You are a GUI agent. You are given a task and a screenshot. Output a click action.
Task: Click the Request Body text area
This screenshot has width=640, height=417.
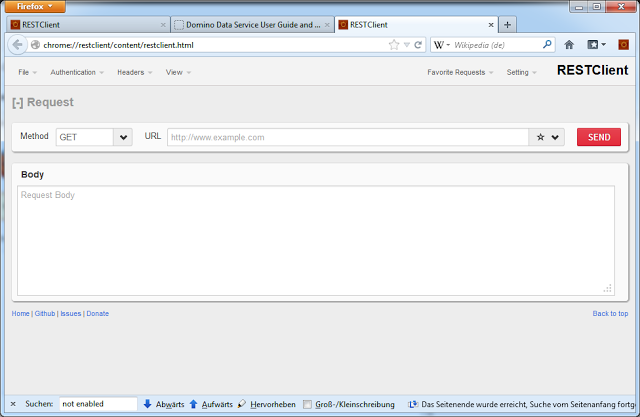[315, 240]
